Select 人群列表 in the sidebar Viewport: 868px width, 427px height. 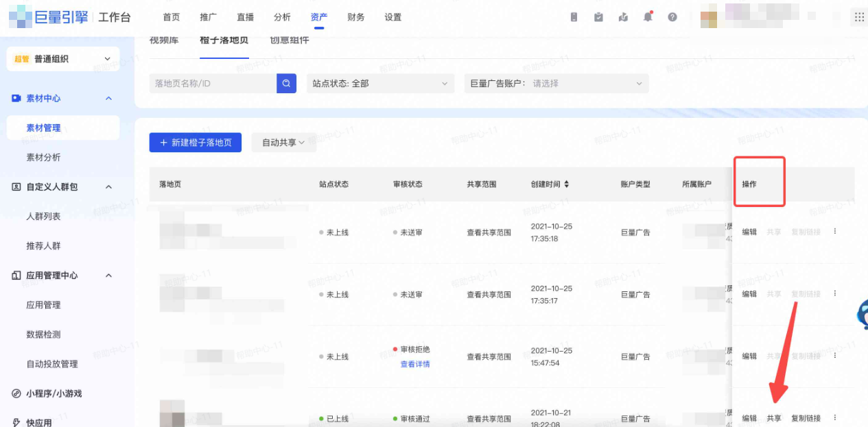pyautogui.click(x=43, y=217)
